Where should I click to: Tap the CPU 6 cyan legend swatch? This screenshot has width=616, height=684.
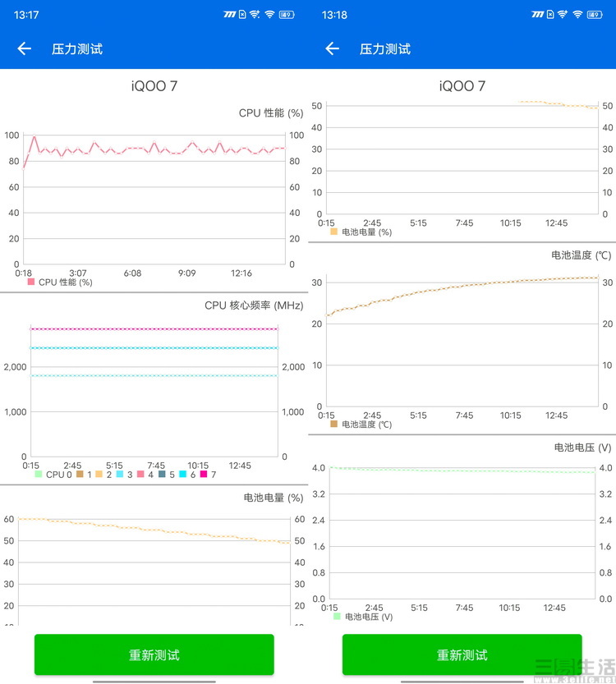click(183, 474)
